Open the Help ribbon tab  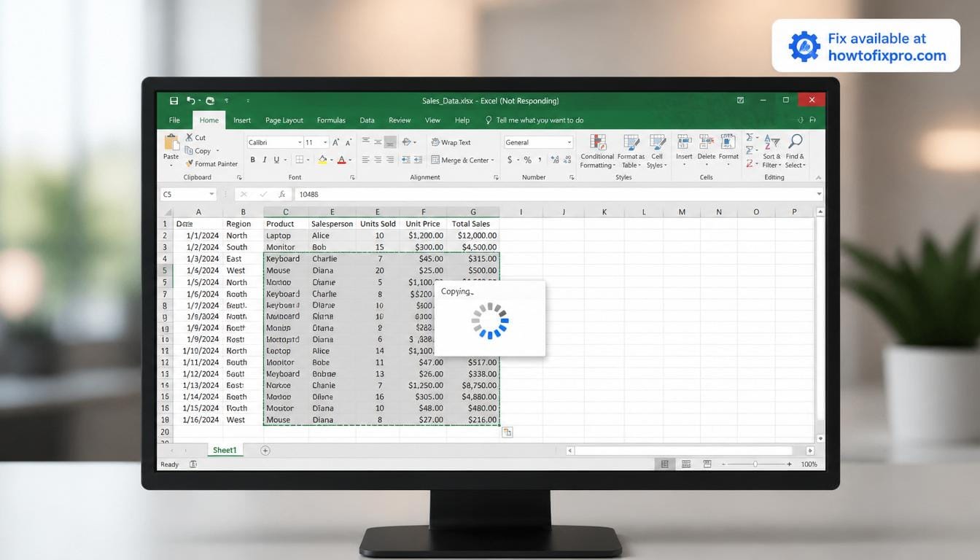pyautogui.click(x=462, y=120)
